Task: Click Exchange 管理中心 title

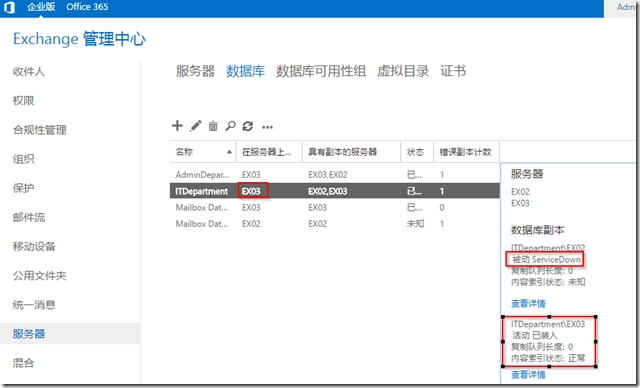Action: pos(79,39)
